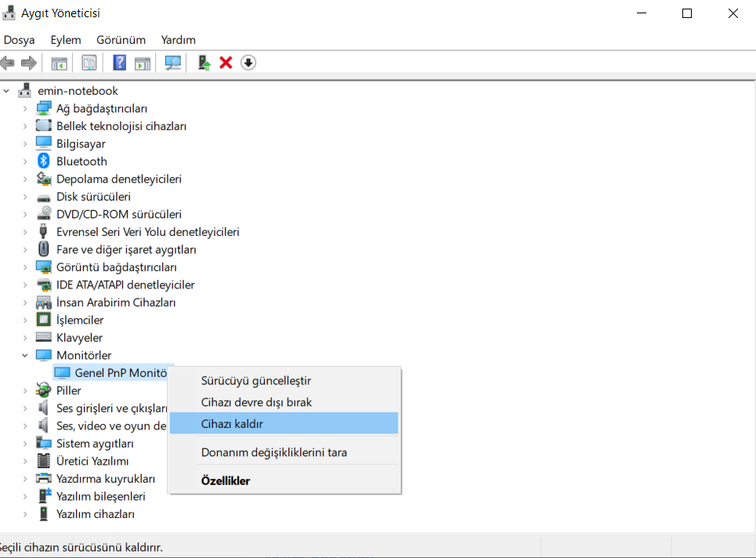Click the Yazılım bileşenleri icon
Image resolution: width=756 pixels, height=558 pixels.
tap(45, 495)
